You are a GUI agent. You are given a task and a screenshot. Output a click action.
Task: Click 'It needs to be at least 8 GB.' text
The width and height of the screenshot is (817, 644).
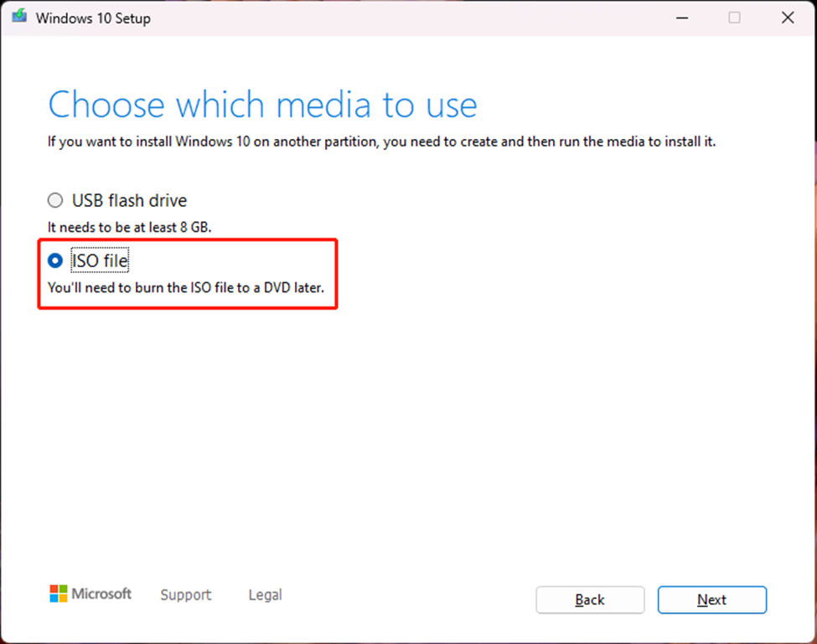pyautogui.click(x=129, y=228)
